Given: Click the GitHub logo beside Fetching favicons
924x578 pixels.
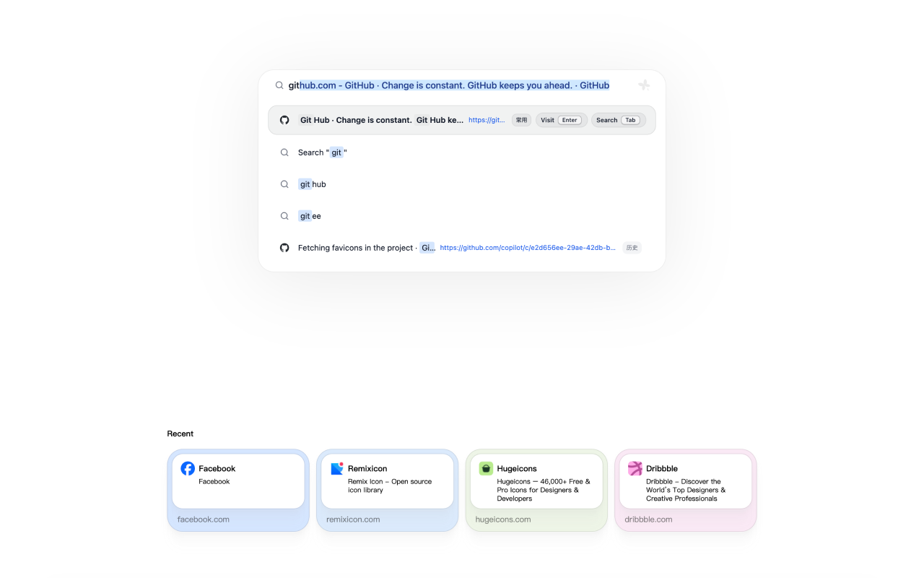Looking at the screenshot, I should click(x=284, y=248).
